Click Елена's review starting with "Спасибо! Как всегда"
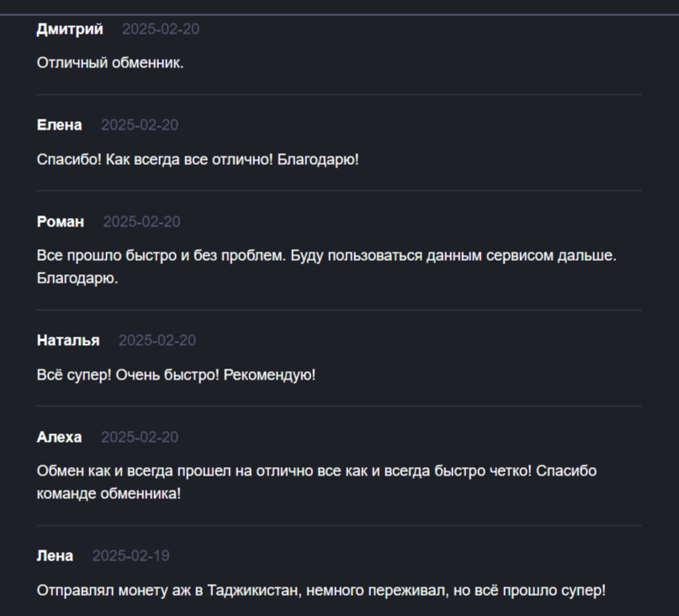679x616 pixels. (198, 159)
